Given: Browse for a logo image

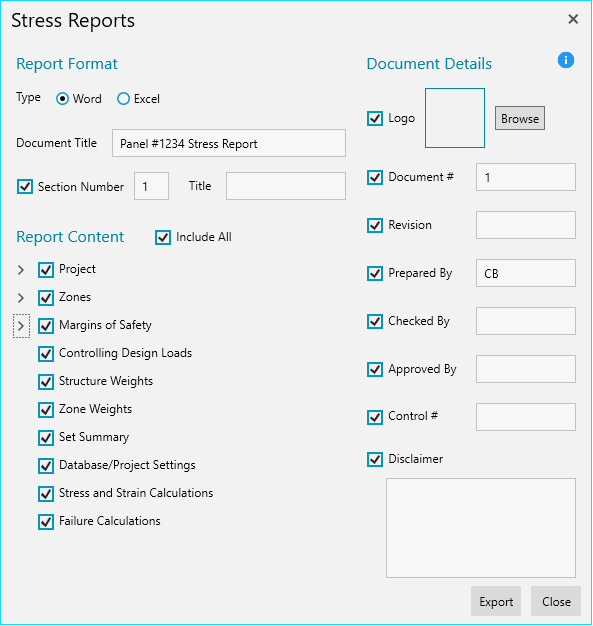Looking at the screenshot, I should pyautogui.click(x=520, y=118).
